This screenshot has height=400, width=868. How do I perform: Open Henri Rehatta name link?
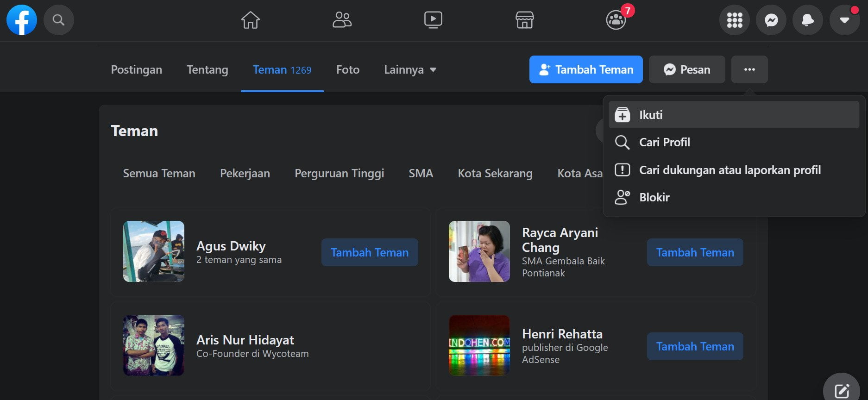(562, 334)
